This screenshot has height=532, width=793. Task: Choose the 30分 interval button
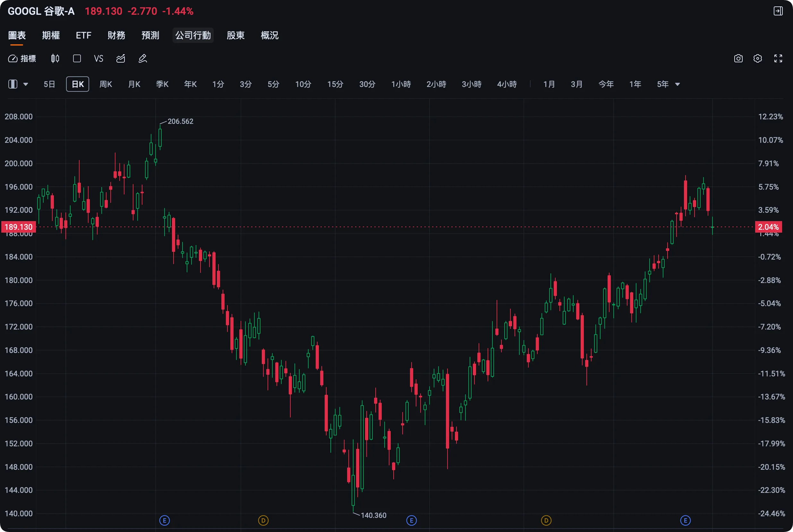tap(367, 84)
